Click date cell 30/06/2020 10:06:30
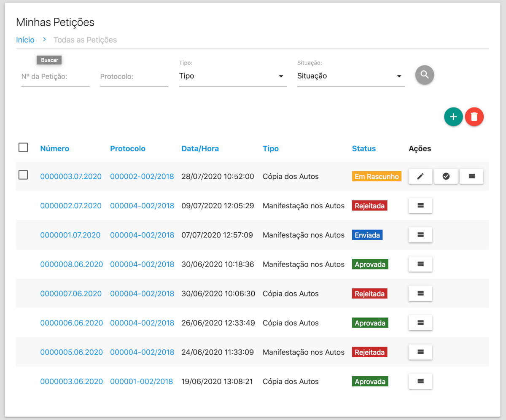This screenshot has width=506, height=420. pyautogui.click(x=218, y=293)
